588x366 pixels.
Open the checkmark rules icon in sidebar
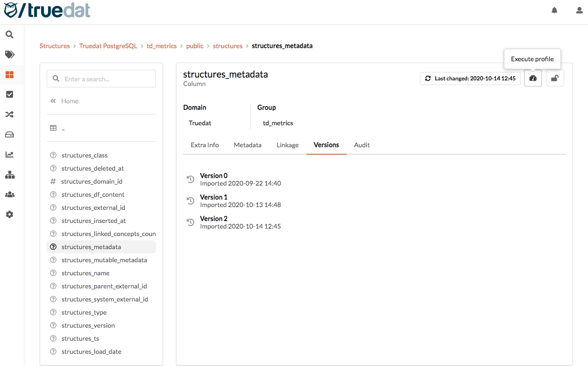pyautogui.click(x=9, y=94)
